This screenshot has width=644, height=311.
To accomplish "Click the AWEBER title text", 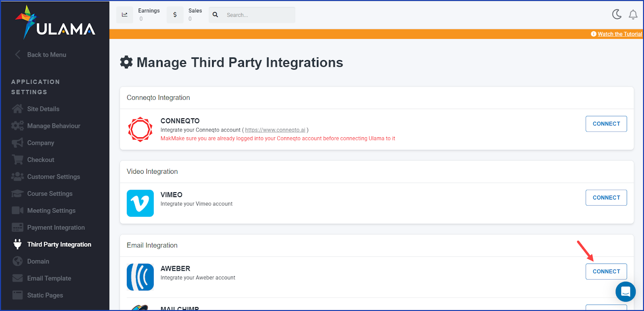I will [175, 268].
